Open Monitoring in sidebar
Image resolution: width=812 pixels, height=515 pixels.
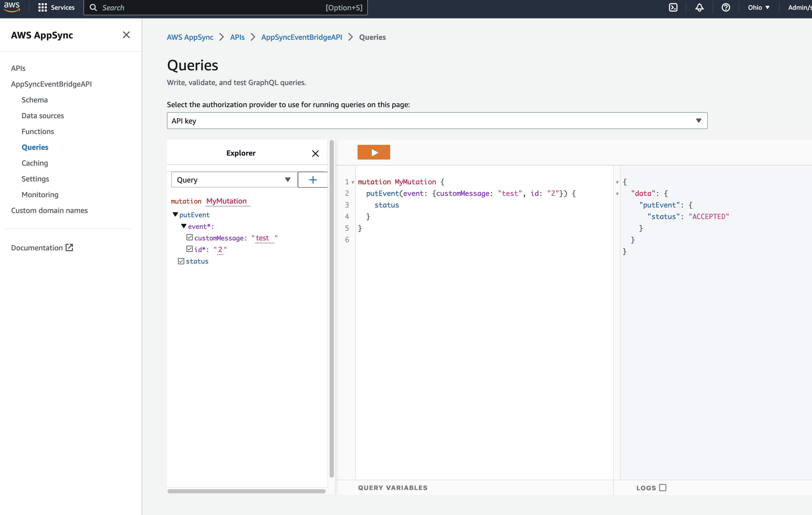coord(40,195)
